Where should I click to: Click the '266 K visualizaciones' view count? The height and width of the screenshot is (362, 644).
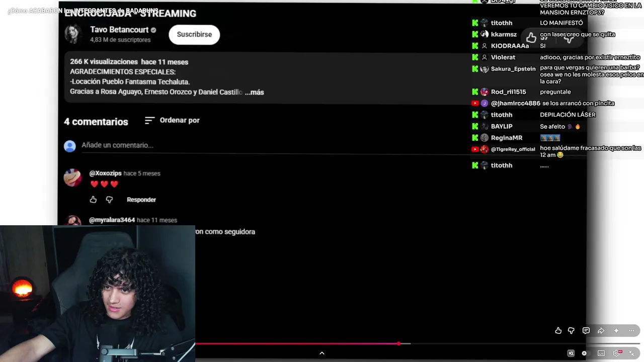[x=104, y=62]
